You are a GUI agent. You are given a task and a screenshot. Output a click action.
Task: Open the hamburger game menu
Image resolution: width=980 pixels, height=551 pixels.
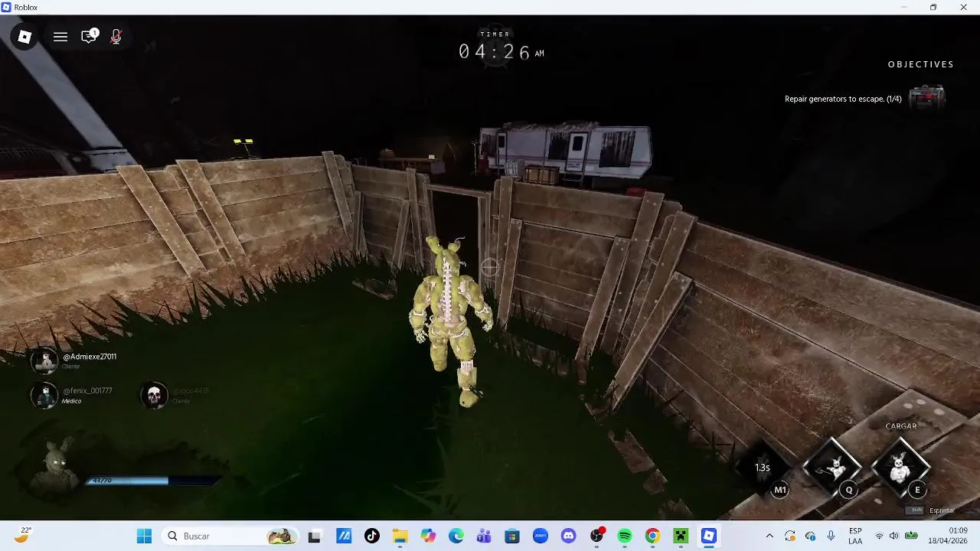60,37
